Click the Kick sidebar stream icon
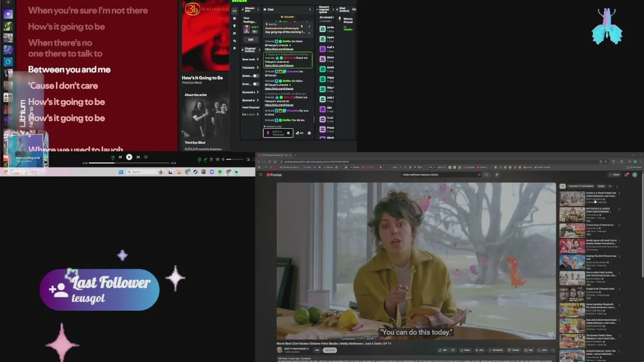 pyautogui.click(x=234, y=11)
